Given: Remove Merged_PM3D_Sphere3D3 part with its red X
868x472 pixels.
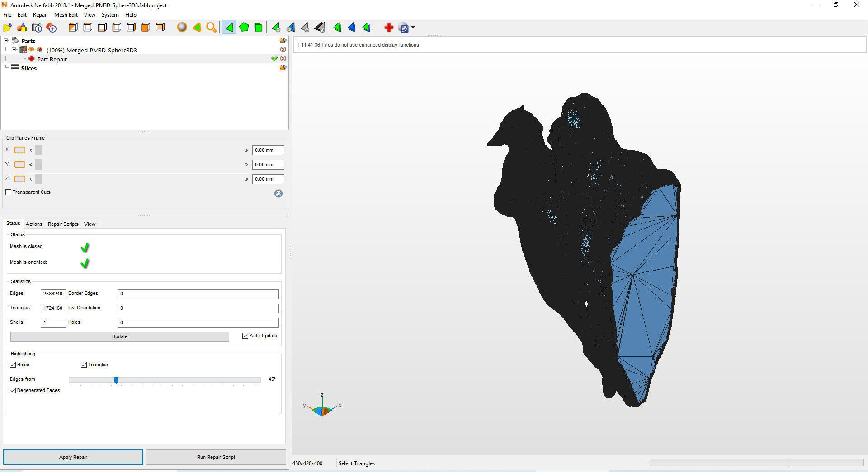Looking at the screenshot, I should 283,50.
